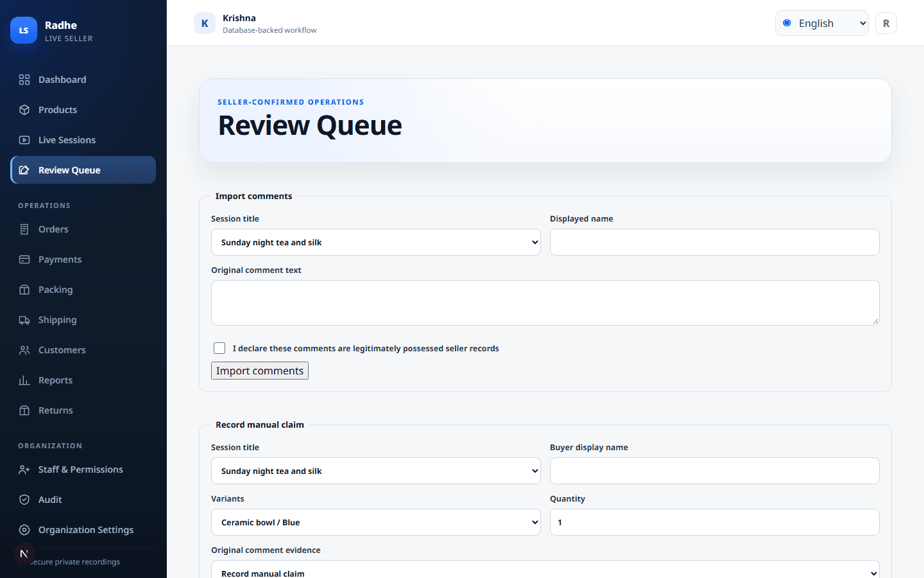Open Staff & Permissions settings
This screenshot has height=578, width=924.
(83, 469)
